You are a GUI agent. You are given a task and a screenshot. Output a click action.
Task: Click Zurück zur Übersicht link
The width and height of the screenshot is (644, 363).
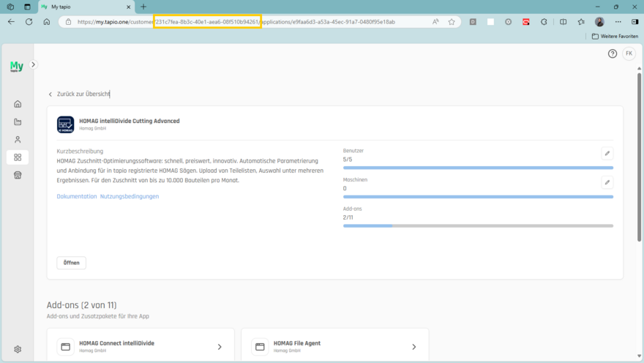pos(79,94)
